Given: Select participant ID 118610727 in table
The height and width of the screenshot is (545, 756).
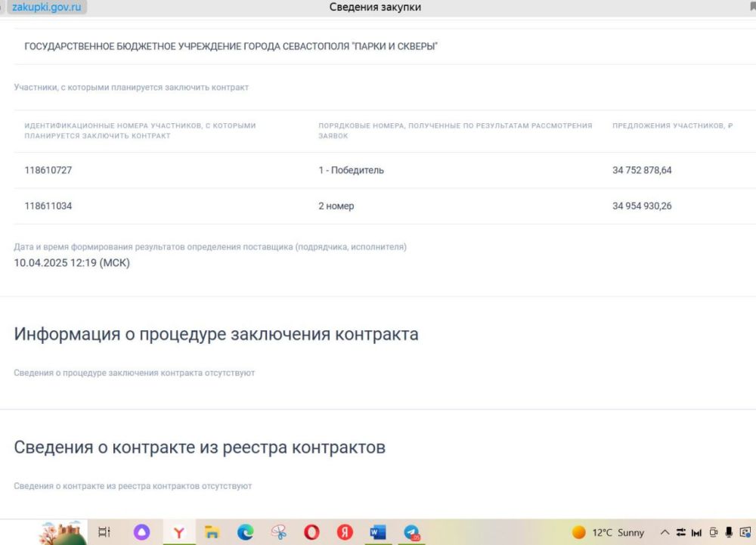Looking at the screenshot, I should point(48,170).
